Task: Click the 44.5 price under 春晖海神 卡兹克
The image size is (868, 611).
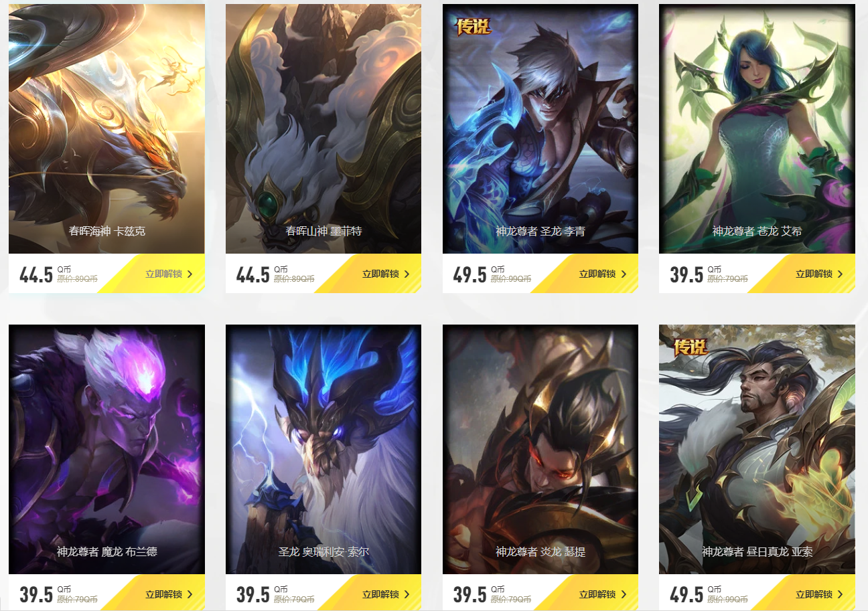Action: coord(36,275)
